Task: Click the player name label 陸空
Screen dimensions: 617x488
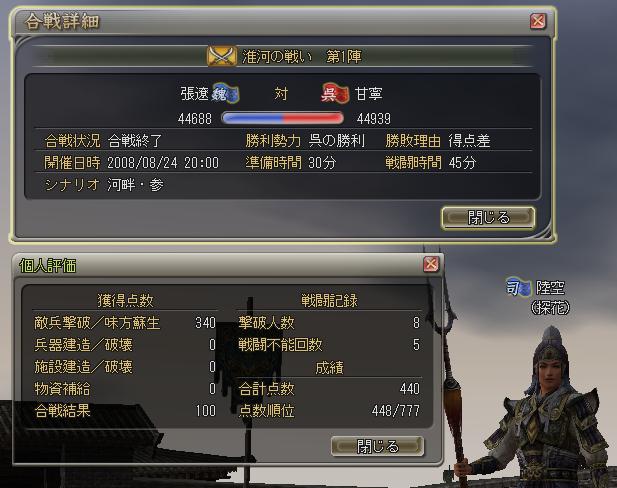Action: (550, 288)
